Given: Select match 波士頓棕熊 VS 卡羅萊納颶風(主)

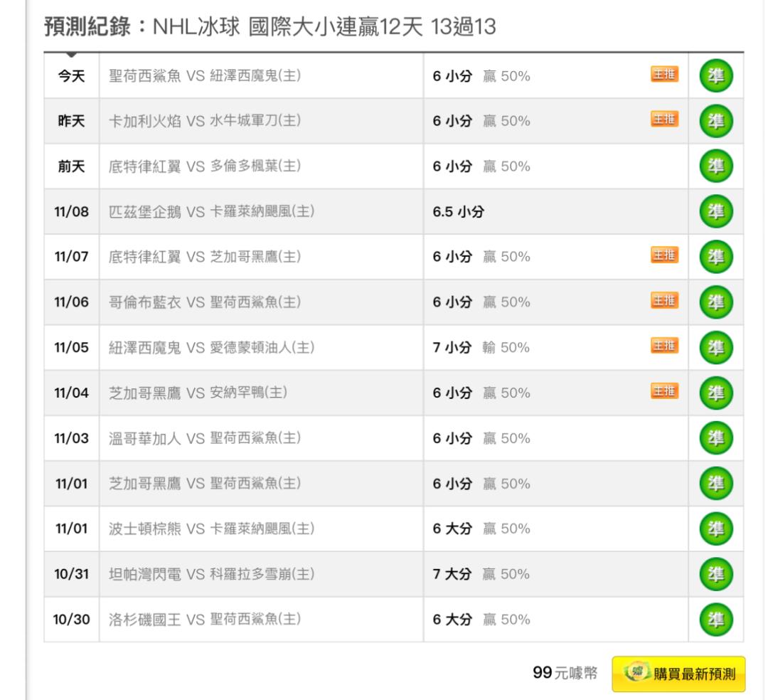Looking at the screenshot, I should tap(211, 529).
